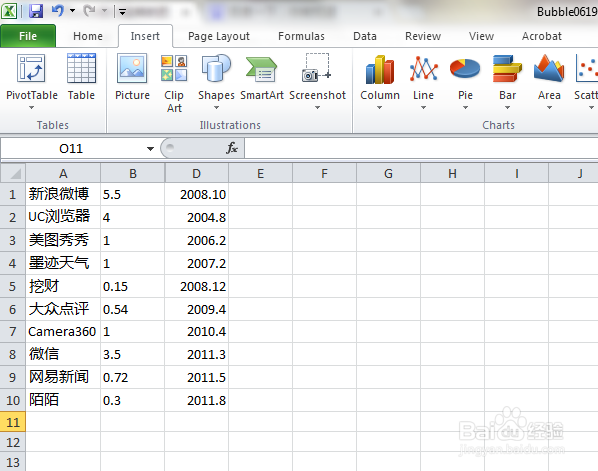Image resolution: width=598 pixels, height=471 pixels.
Task: Select column A header
Action: pyautogui.click(x=63, y=174)
